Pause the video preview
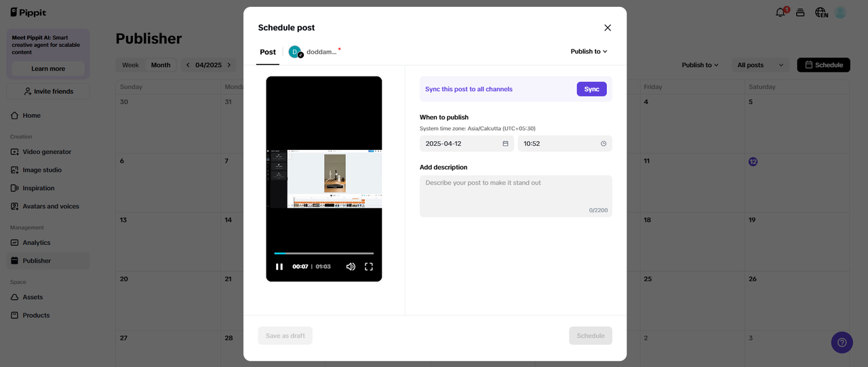Image resolution: width=868 pixels, height=367 pixels. coord(279,267)
